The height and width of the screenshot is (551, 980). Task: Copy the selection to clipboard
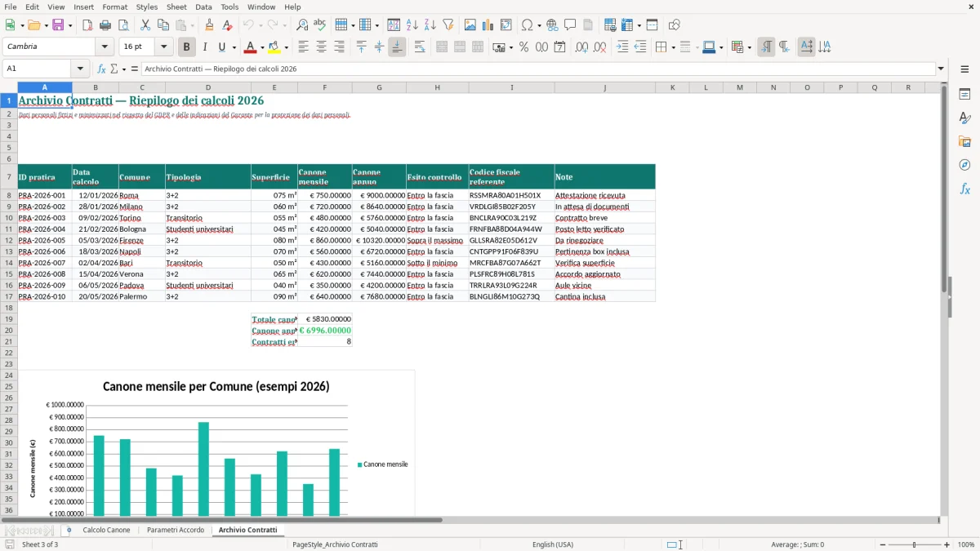tap(163, 24)
